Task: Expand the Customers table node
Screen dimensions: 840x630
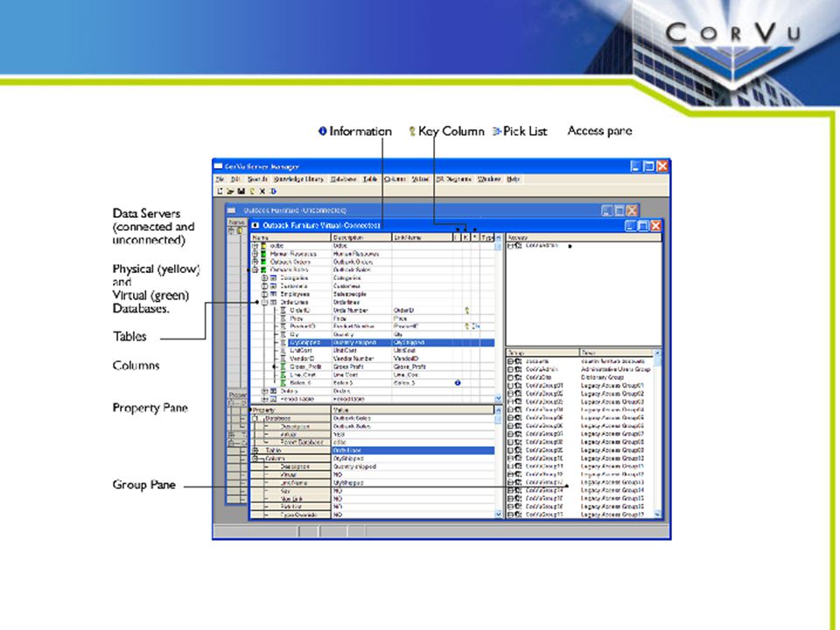Action: 264,286
